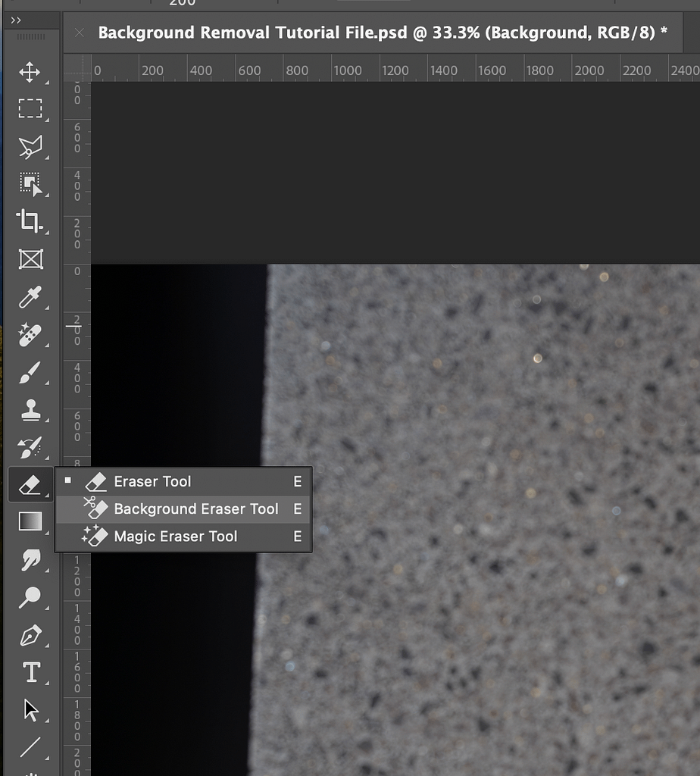Activate the Object Selection tool
This screenshot has width=700, height=776.
click(30, 183)
